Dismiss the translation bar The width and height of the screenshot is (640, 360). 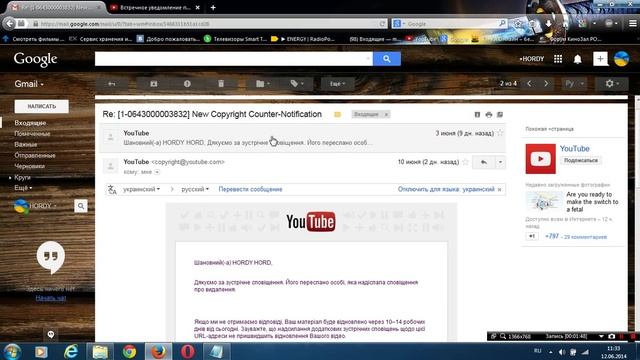pos(500,189)
